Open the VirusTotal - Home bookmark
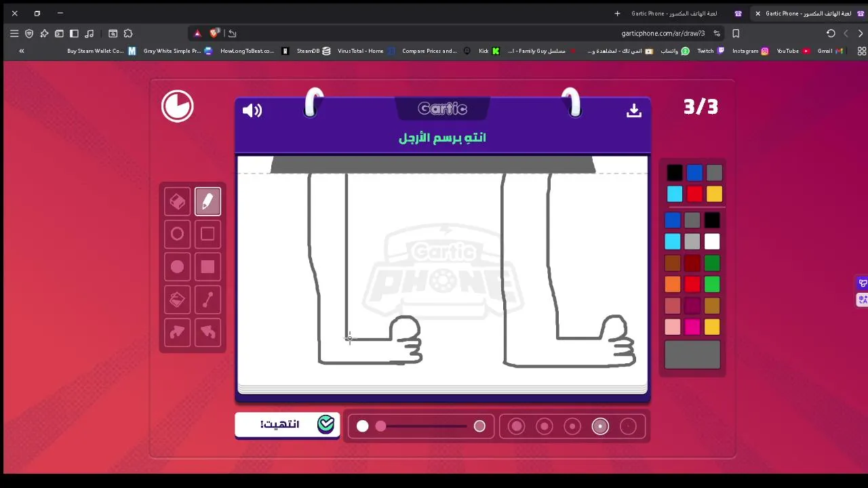The height and width of the screenshot is (488, 868). [366, 51]
